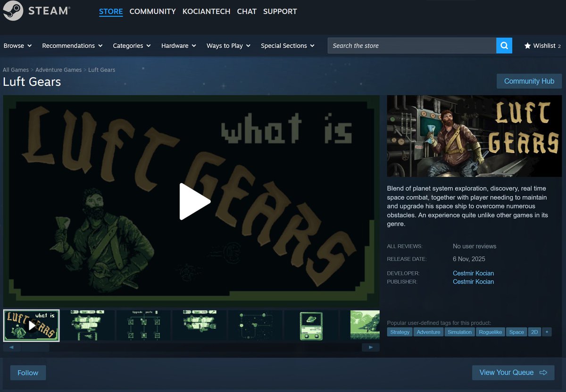The image size is (566, 392).
Task: Open the Categories dropdown
Action: 132,46
